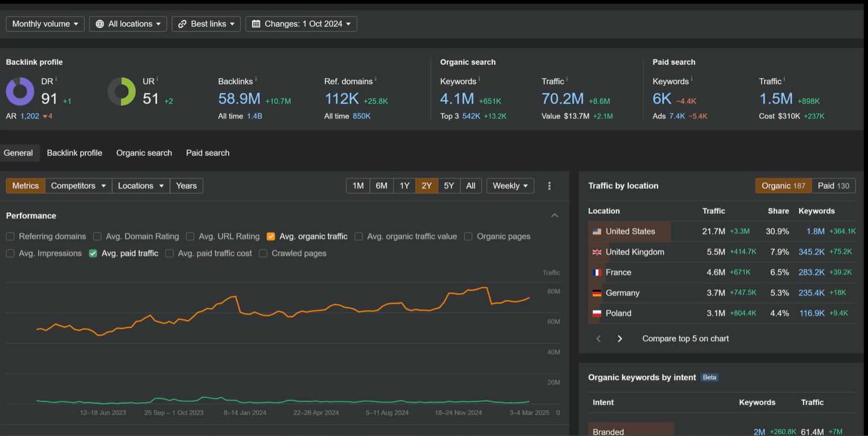Screen dimensions: 868x436
Task: Open the 70.2M organic traffic value
Action: click(x=562, y=99)
